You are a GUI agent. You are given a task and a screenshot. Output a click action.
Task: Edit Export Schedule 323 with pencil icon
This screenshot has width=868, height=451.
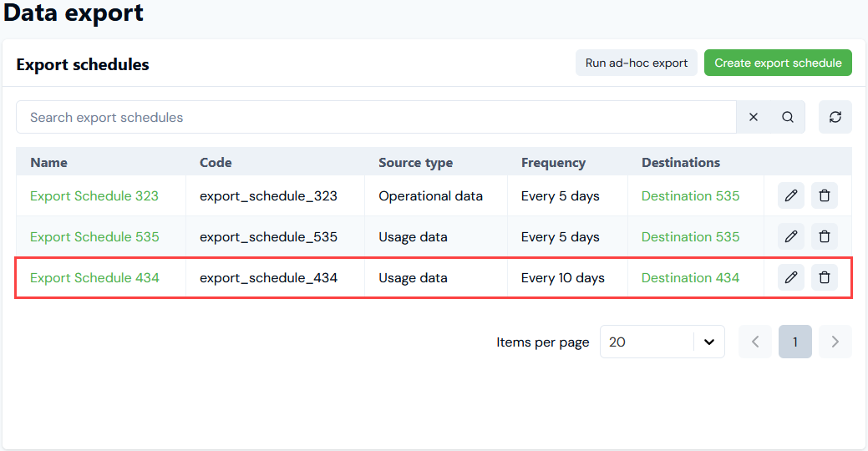[790, 196]
